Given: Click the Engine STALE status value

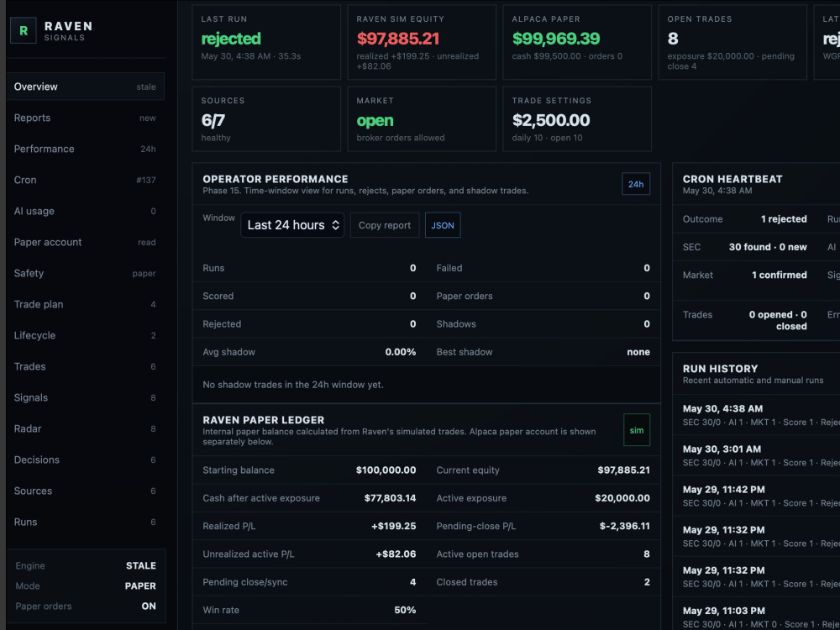Looking at the screenshot, I should 141,565.
